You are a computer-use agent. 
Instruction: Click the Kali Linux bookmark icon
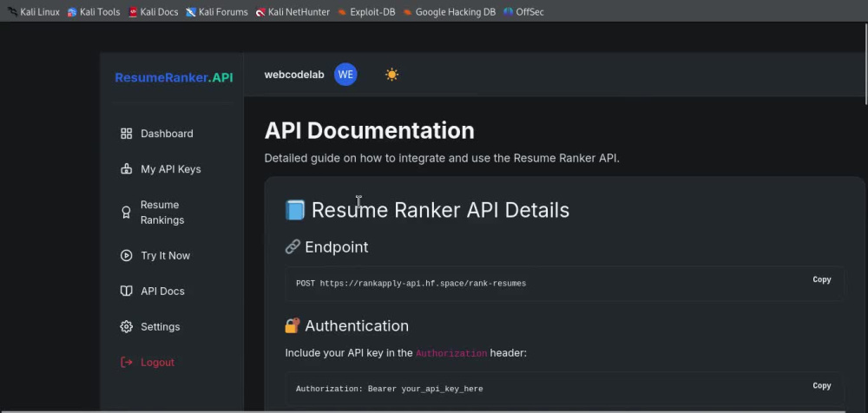click(12, 11)
